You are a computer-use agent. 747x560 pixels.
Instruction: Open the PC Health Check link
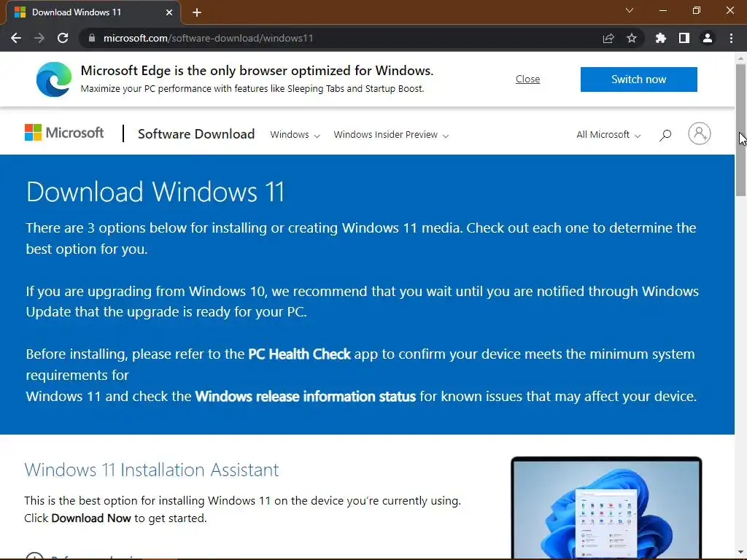pos(299,354)
